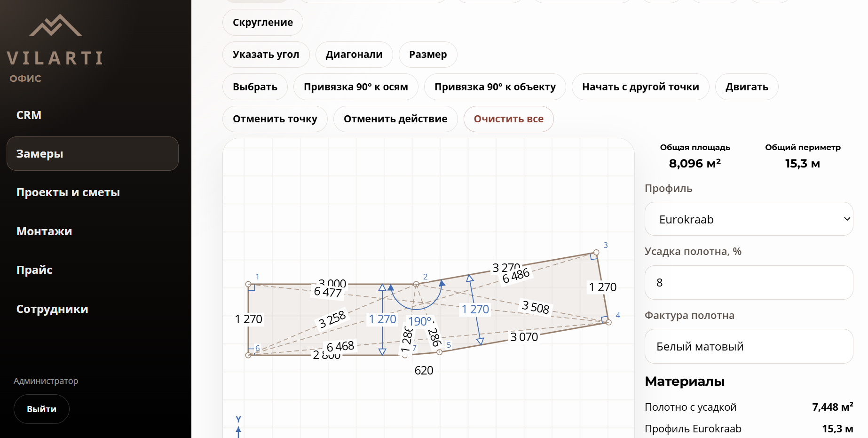Activate the Двигать tool
The image size is (868, 438).
point(747,87)
